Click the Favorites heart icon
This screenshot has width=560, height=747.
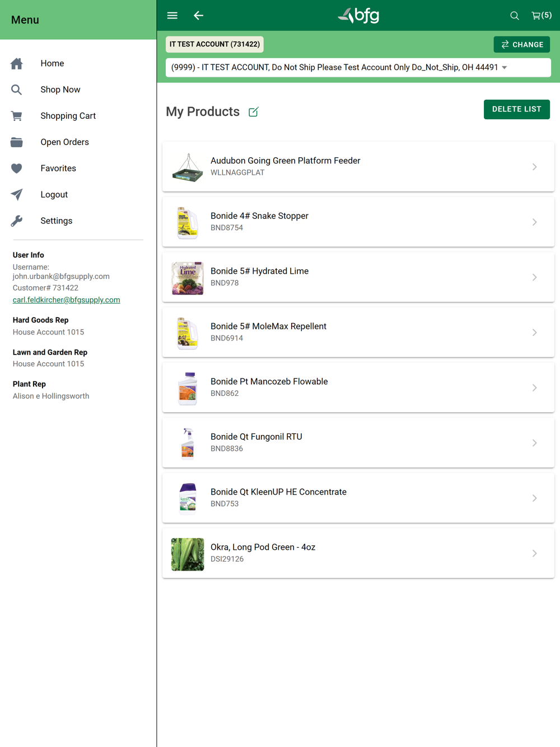coord(17,169)
